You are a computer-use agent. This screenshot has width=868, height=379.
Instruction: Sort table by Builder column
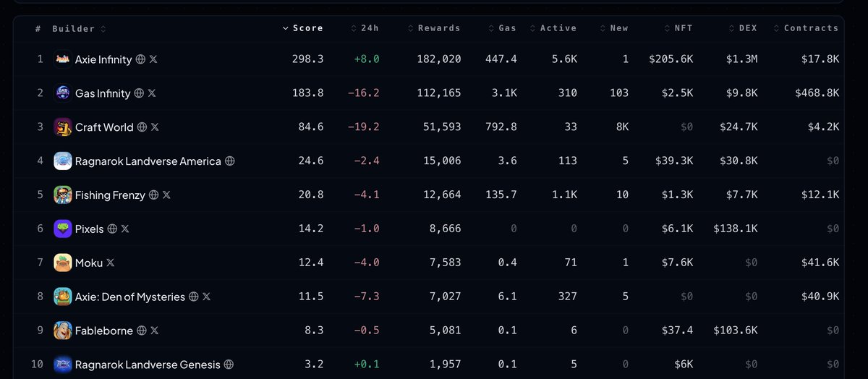tap(79, 28)
